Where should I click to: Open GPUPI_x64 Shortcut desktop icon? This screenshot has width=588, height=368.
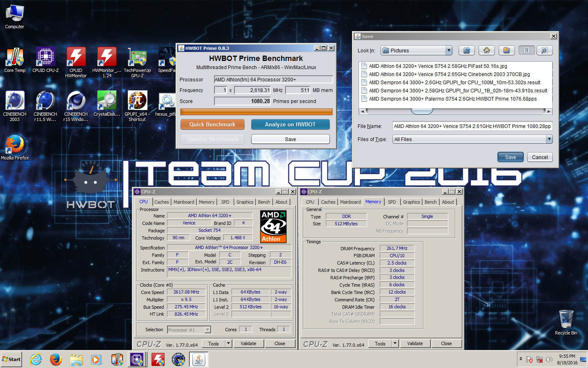coord(137,106)
